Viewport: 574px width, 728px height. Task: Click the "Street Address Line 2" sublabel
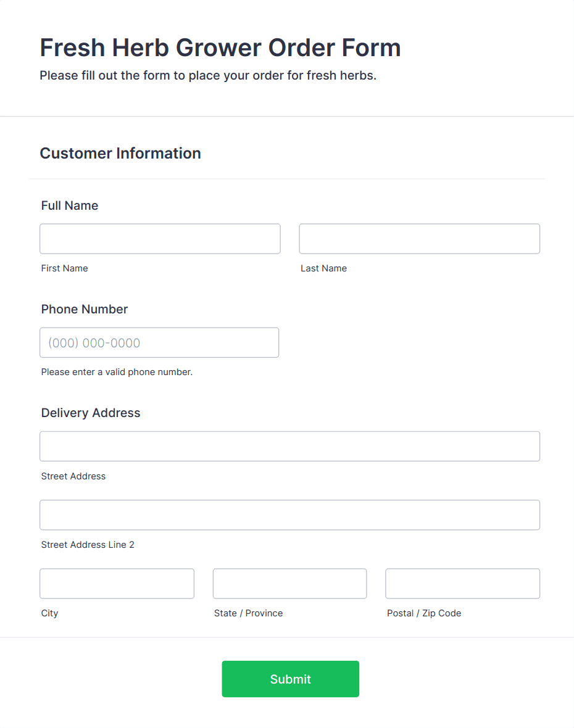pos(88,545)
